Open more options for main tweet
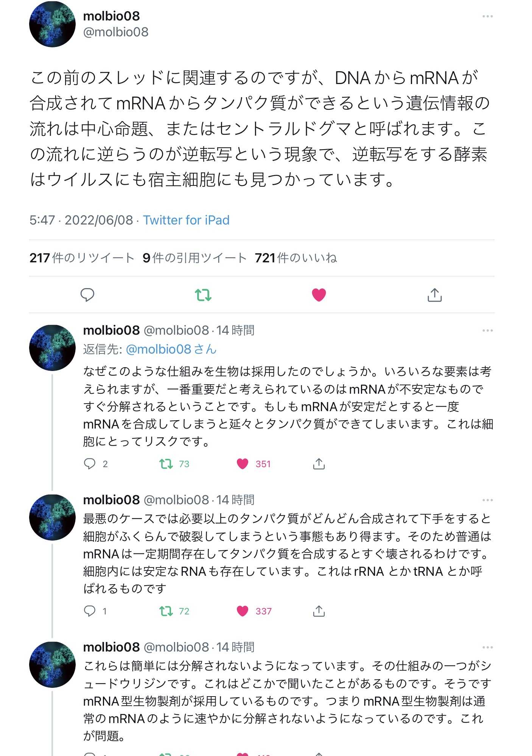This screenshot has width=532, height=756. point(487,16)
